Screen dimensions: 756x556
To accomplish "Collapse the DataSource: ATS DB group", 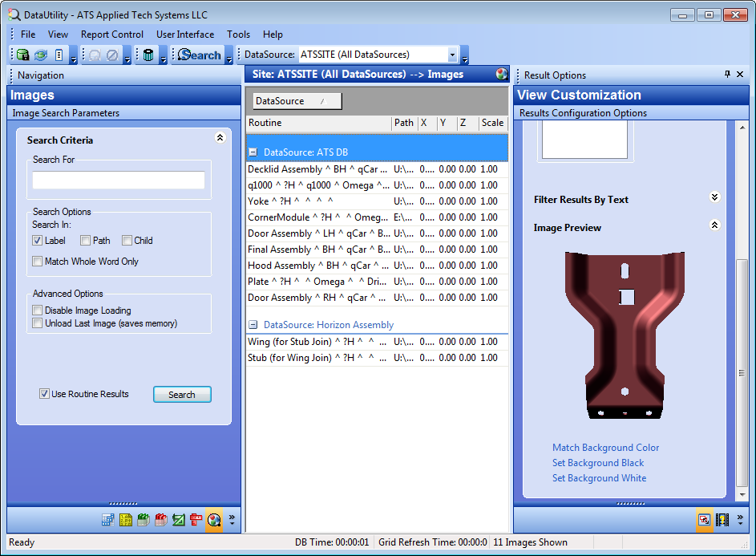I will (253, 152).
